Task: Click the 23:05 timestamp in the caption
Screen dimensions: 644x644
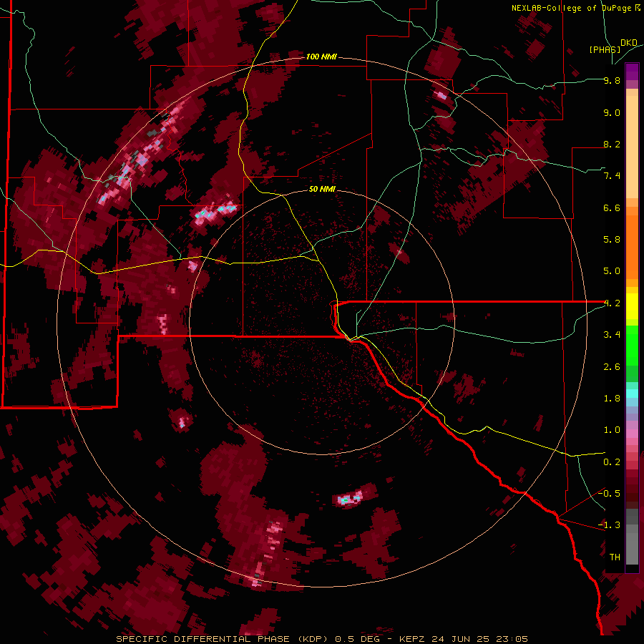Action: click(x=511, y=639)
